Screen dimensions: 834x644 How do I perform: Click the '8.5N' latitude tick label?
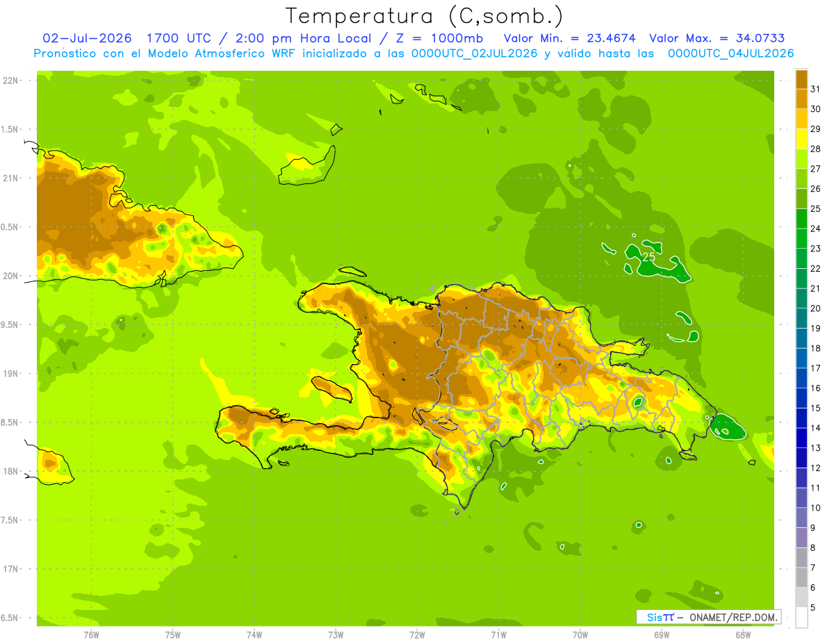tap(10, 422)
